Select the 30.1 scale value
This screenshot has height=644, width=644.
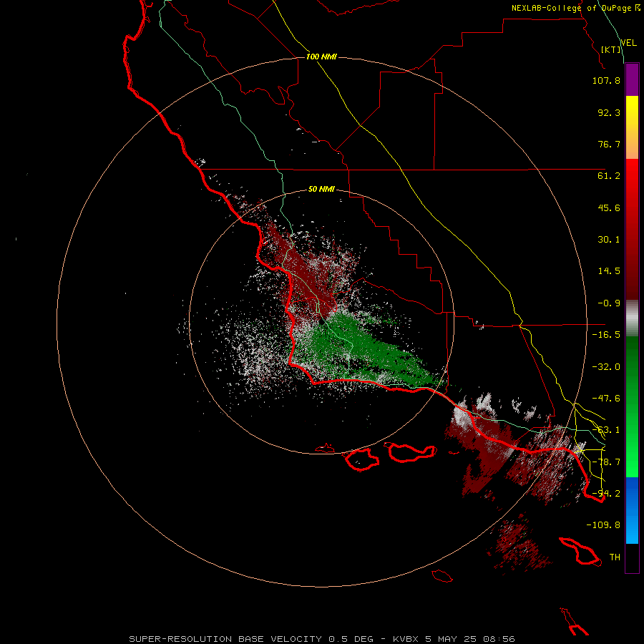coord(609,240)
